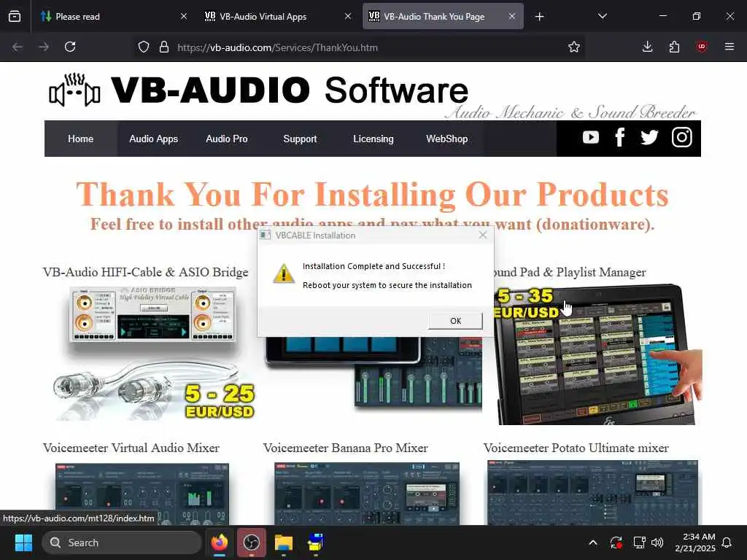The image size is (747, 560).
Task: Close the Please read tab
Action: pyautogui.click(x=184, y=16)
